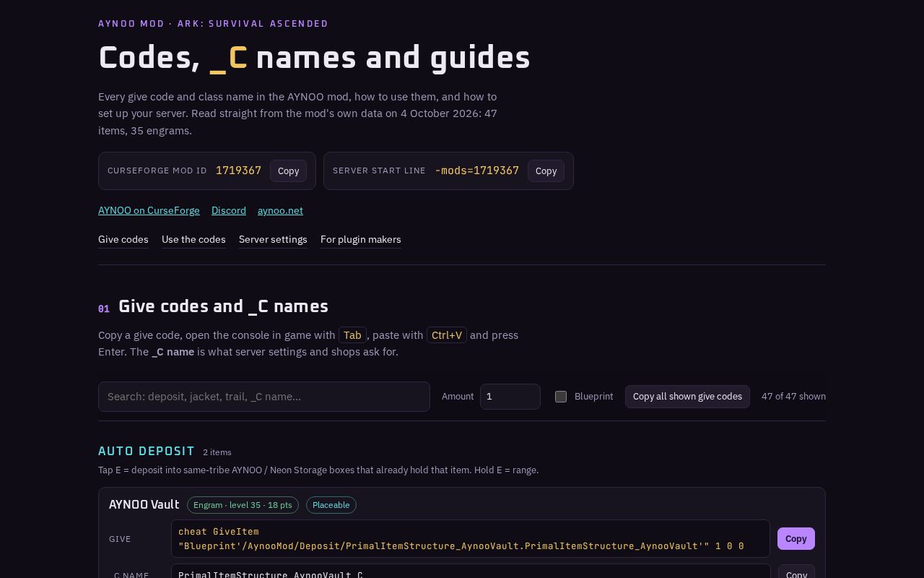Click the Tab key hint

[352, 335]
